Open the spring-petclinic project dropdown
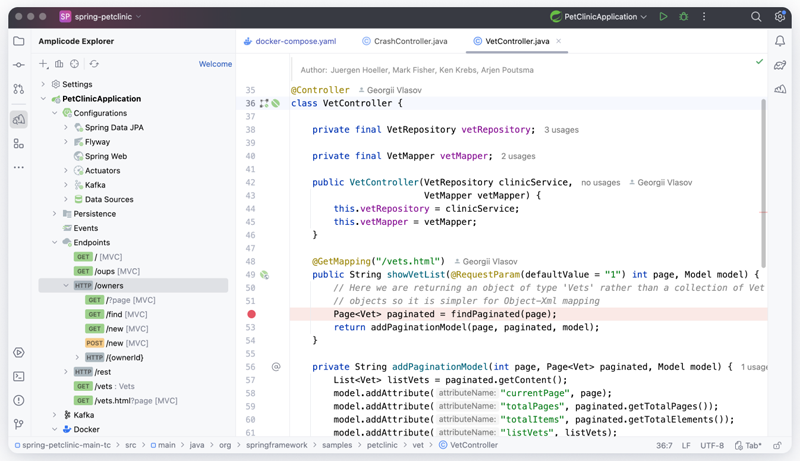The width and height of the screenshot is (800, 461). pos(100,16)
